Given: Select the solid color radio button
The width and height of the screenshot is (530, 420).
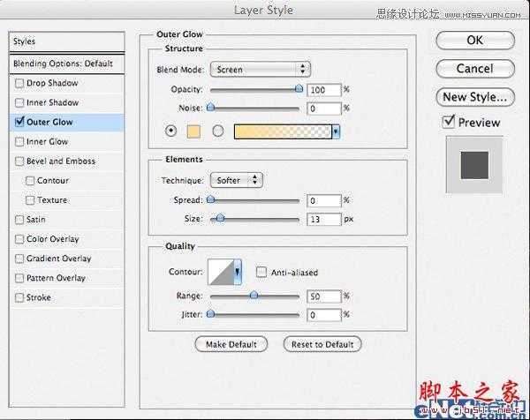Looking at the screenshot, I should coord(171,131).
